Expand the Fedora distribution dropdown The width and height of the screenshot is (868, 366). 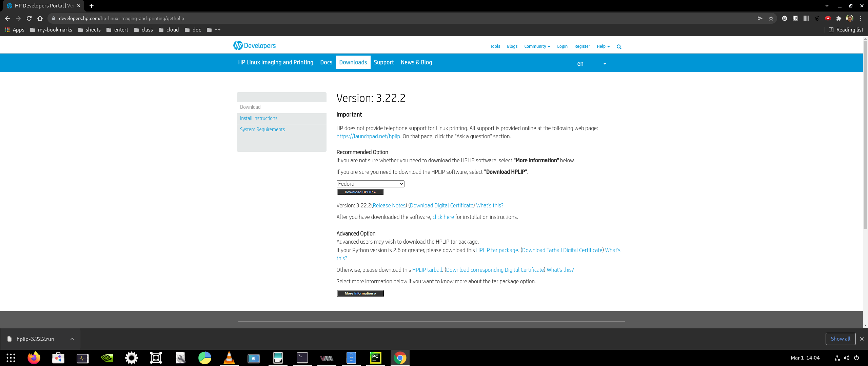point(370,184)
